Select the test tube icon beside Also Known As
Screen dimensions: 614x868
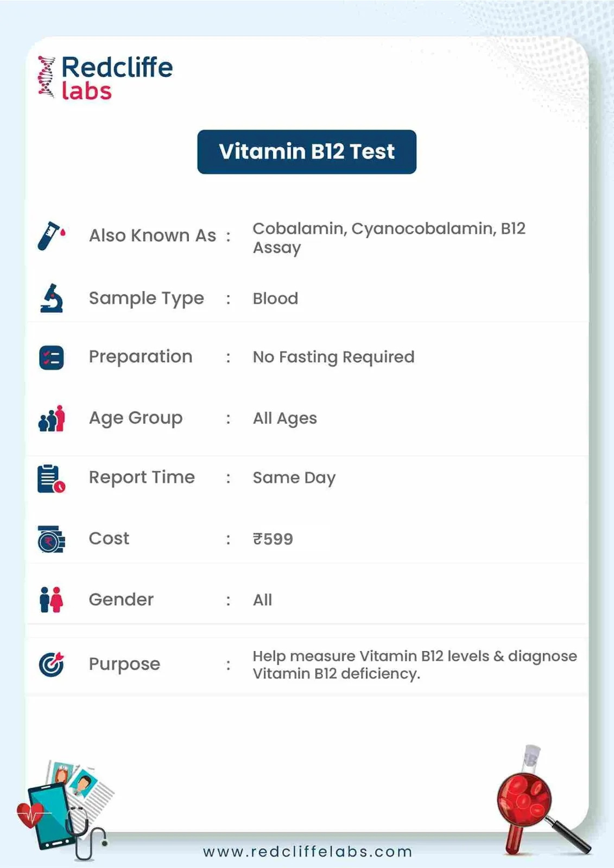[x=51, y=235]
